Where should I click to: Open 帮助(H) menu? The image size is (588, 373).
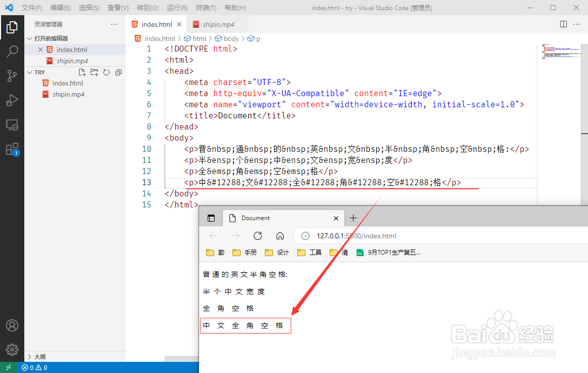pyautogui.click(x=235, y=8)
